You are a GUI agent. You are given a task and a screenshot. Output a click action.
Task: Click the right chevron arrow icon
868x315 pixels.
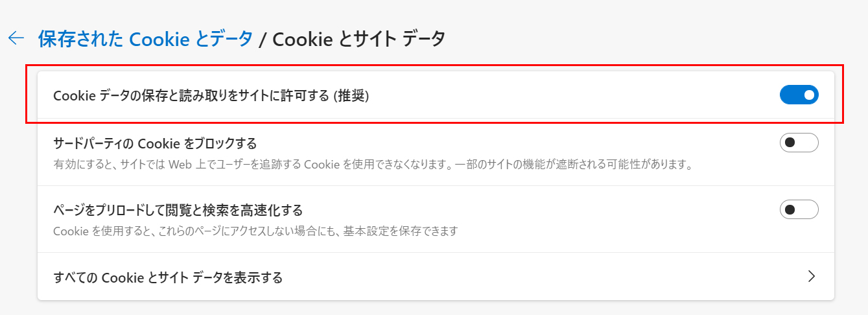point(811,277)
